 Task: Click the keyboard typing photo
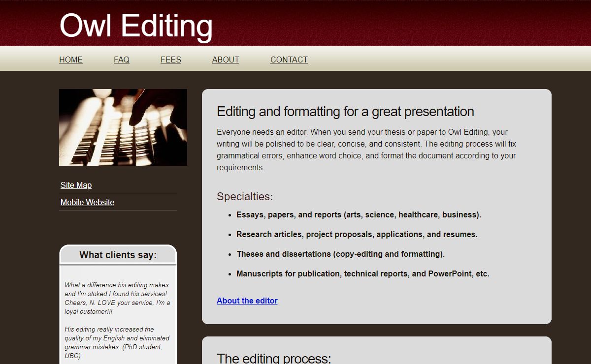click(123, 127)
